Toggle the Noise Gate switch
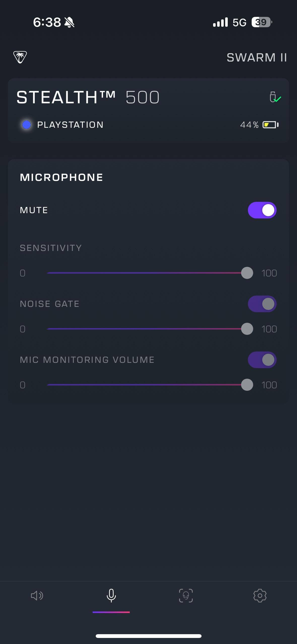 point(262,304)
